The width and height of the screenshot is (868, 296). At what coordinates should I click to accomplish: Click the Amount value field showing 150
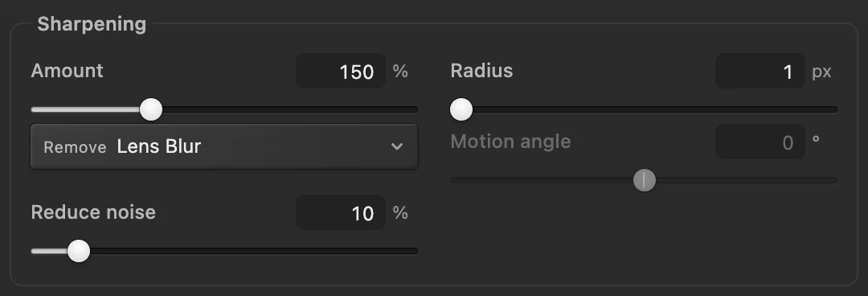coord(341,71)
